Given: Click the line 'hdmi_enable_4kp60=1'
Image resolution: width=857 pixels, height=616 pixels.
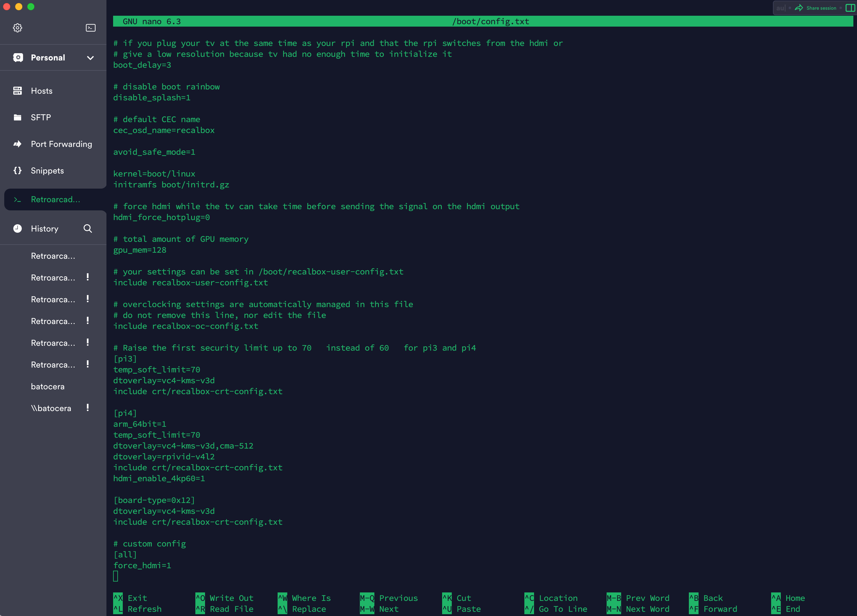Looking at the screenshot, I should coord(159,478).
